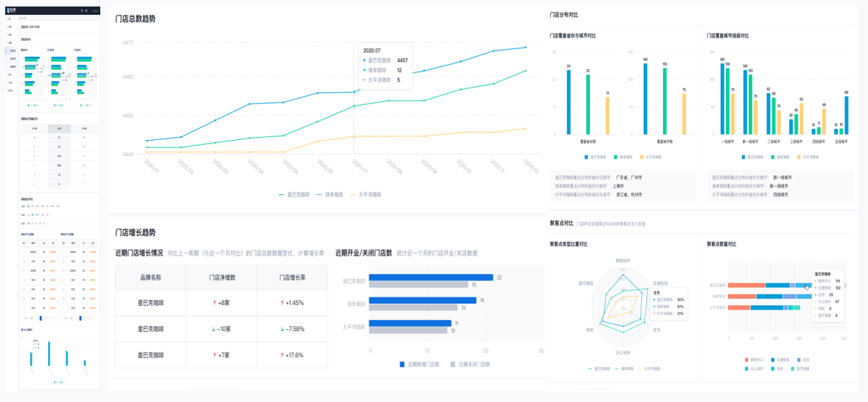Click the up arrow beside +17.6%
This screenshot has width=868, height=402.
click(x=283, y=355)
